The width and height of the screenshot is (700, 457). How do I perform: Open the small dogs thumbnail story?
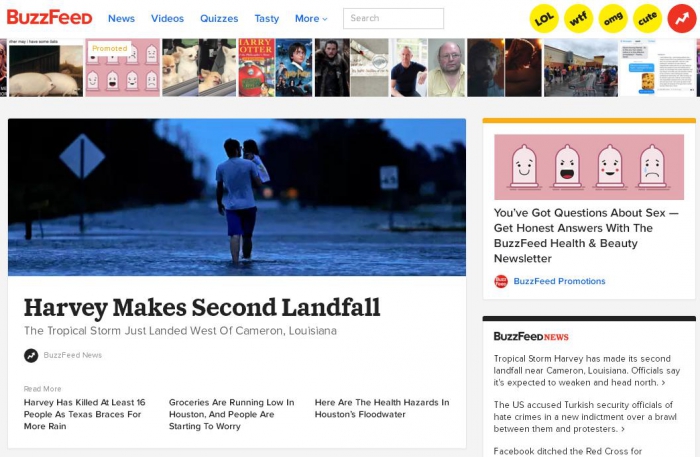(x=199, y=67)
